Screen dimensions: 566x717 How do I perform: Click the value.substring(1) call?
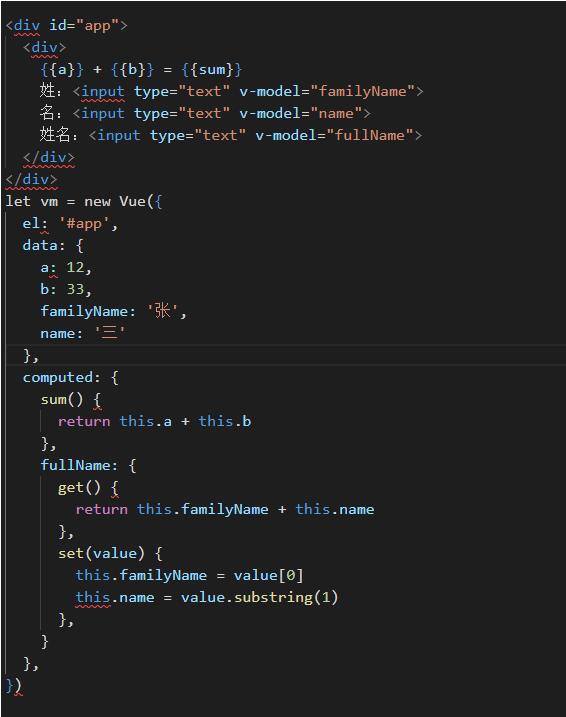pyautogui.click(x=259, y=597)
